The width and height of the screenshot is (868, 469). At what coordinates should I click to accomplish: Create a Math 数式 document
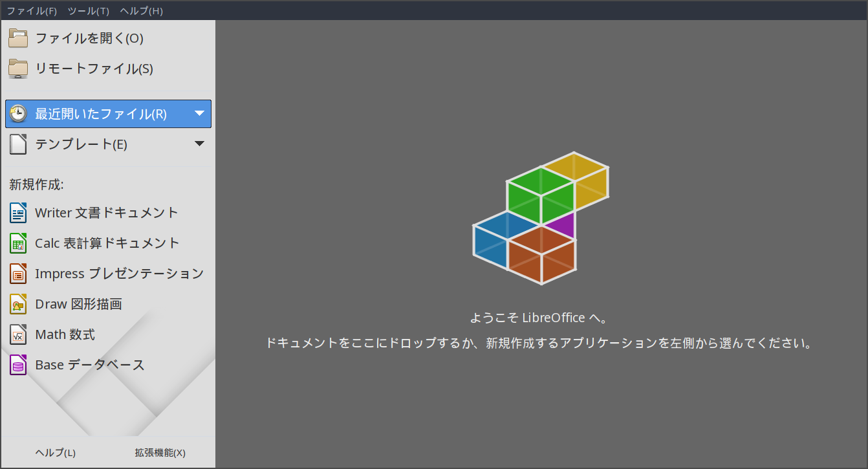[x=65, y=334]
